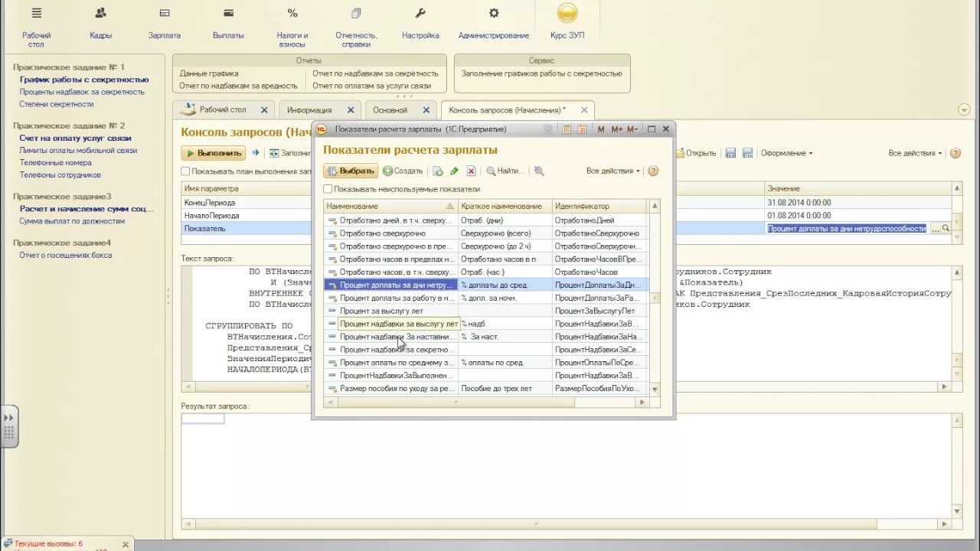Open Оформление dropdown menu
Image resolution: width=980 pixels, height=551 pixels.
(786, 153)
